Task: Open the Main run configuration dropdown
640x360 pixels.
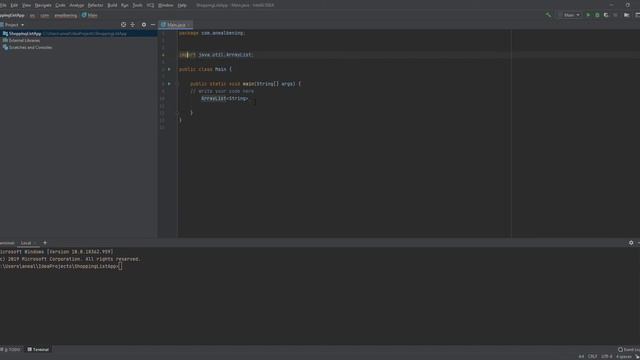Action: [571, 15]
